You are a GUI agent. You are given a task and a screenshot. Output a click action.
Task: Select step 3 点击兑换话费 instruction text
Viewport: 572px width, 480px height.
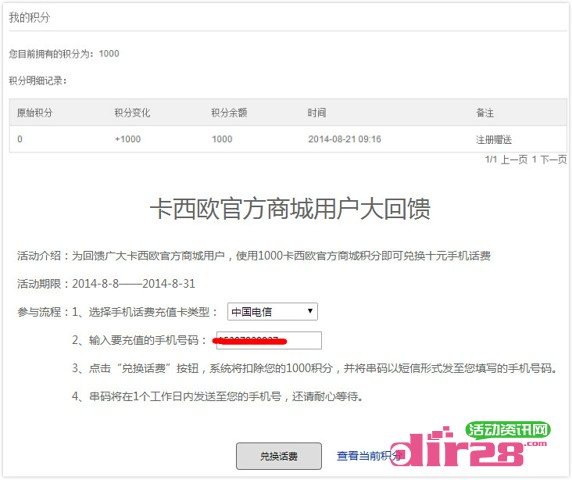(314, 368)
